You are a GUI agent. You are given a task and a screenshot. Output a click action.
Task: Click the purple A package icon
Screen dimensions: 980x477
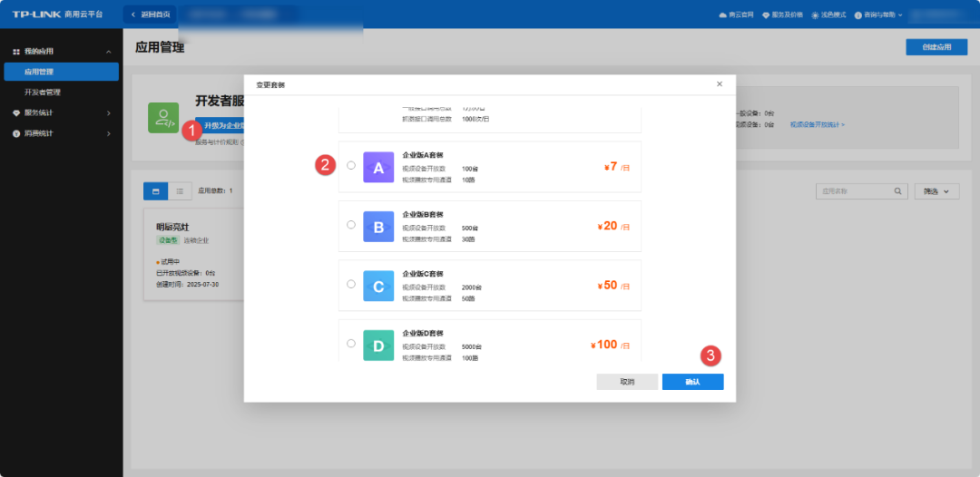[x=378, y=168]
